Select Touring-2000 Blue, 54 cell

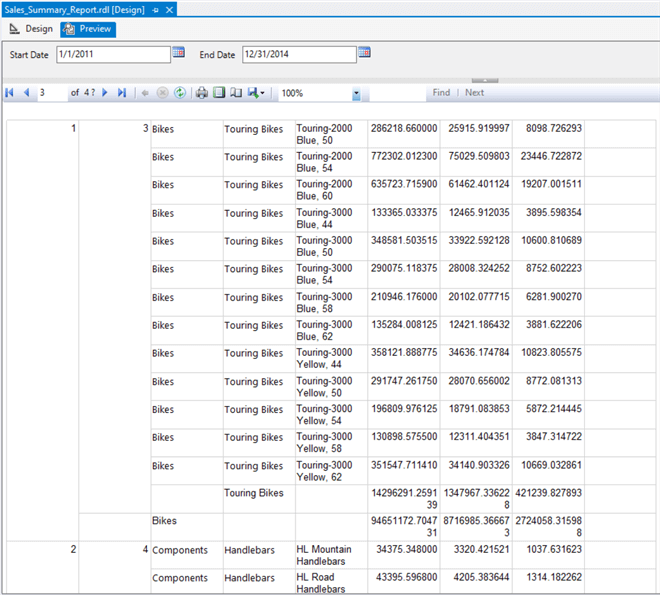[331, 162]
